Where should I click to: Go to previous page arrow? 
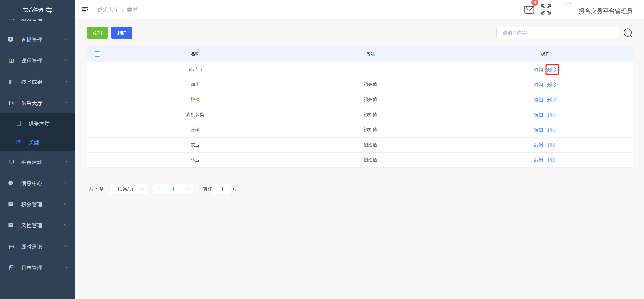[x=158, y=189]
